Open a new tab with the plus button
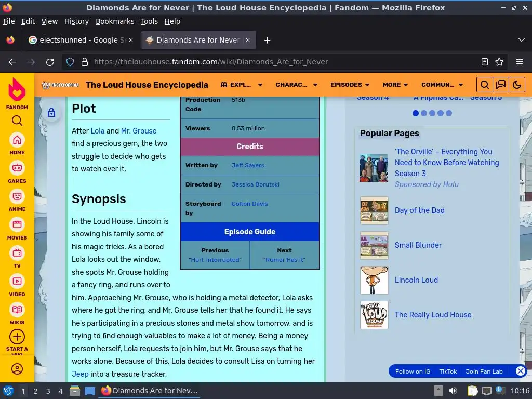The image size is (532, 399). pos(268,41)
